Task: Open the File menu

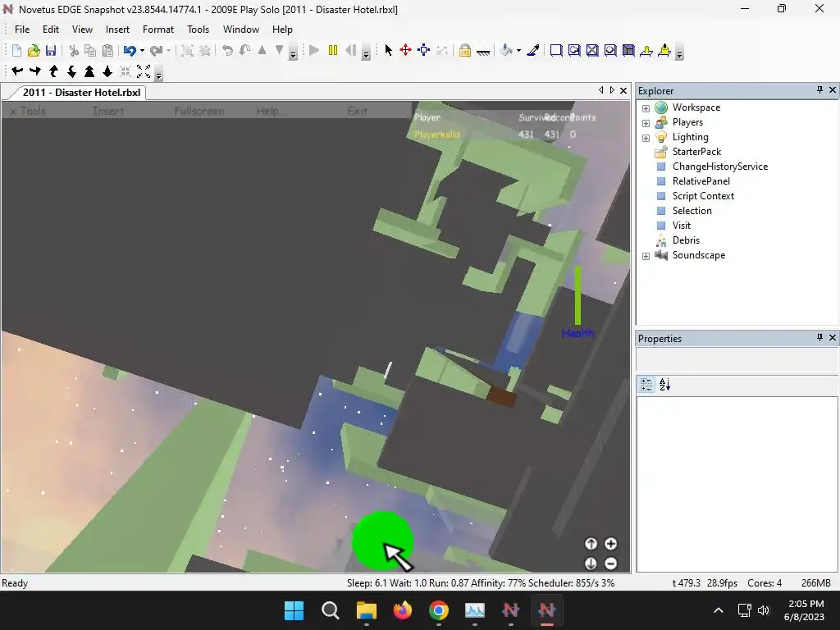Action: tap(22, 30)
